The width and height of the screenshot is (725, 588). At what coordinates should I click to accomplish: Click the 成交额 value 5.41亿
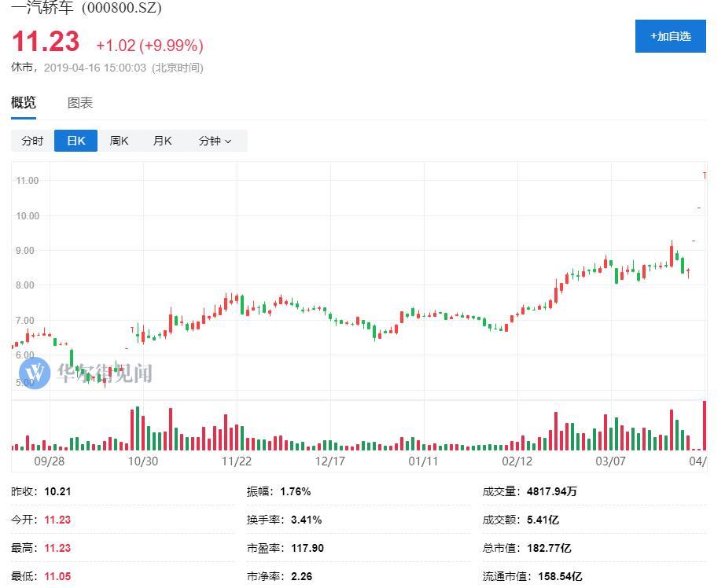click(x=543, y=520)
